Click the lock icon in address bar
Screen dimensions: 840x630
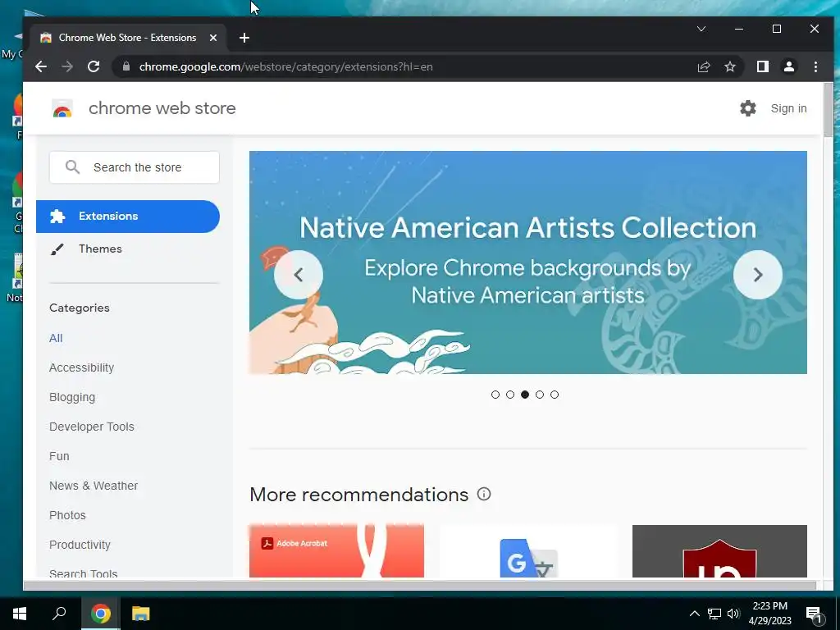pyautogui.click(x=126, y=66)
